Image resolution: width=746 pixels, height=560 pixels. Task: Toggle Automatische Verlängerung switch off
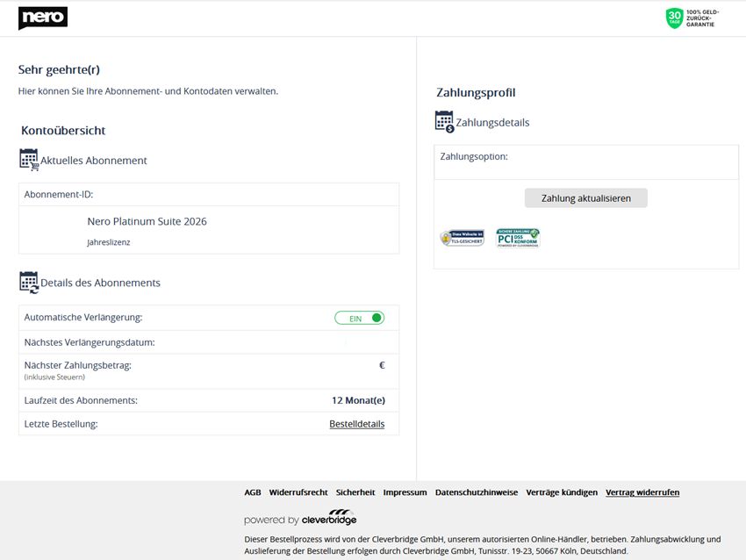359,318
